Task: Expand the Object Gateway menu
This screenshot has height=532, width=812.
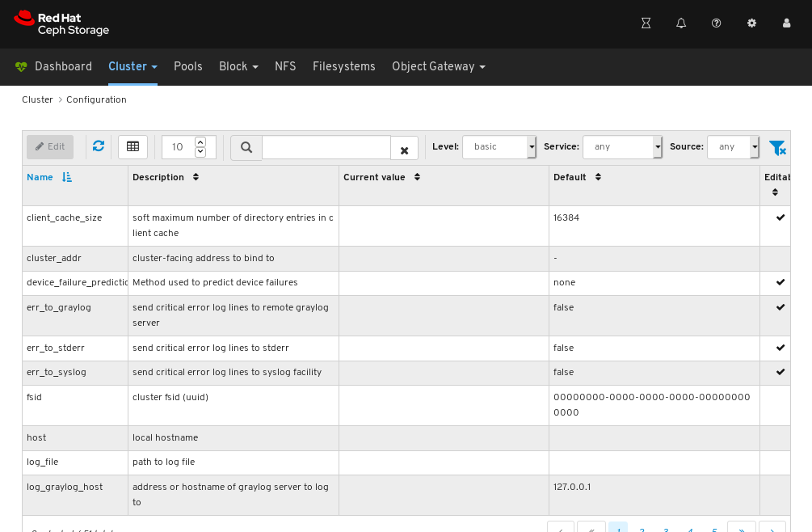Action: [x=439, y=66]
